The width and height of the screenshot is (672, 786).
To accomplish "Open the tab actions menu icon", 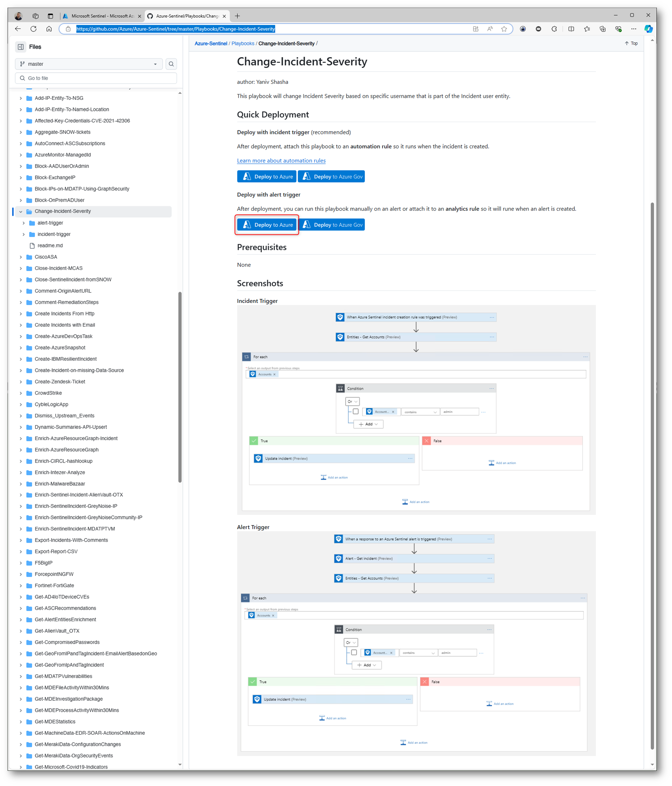I will tap(51, 16).
